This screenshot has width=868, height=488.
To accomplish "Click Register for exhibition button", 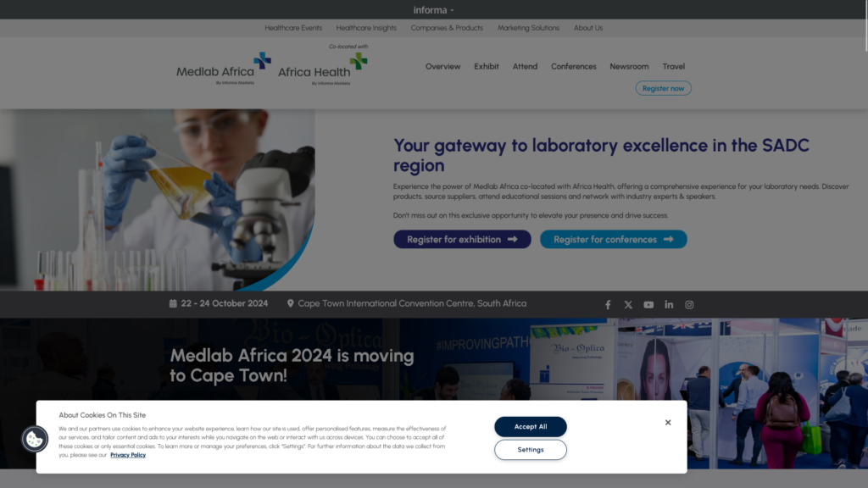I will [x=462, y=240].
